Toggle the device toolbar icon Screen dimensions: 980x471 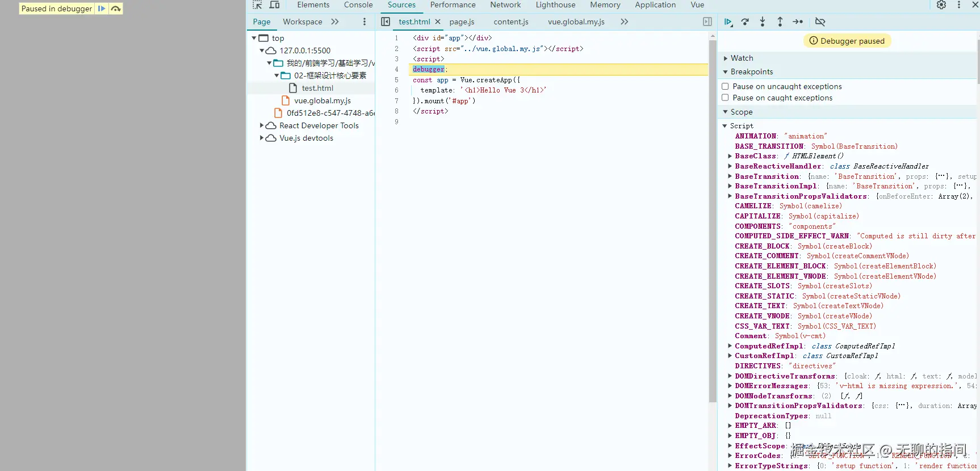click(x=275, y=5)
